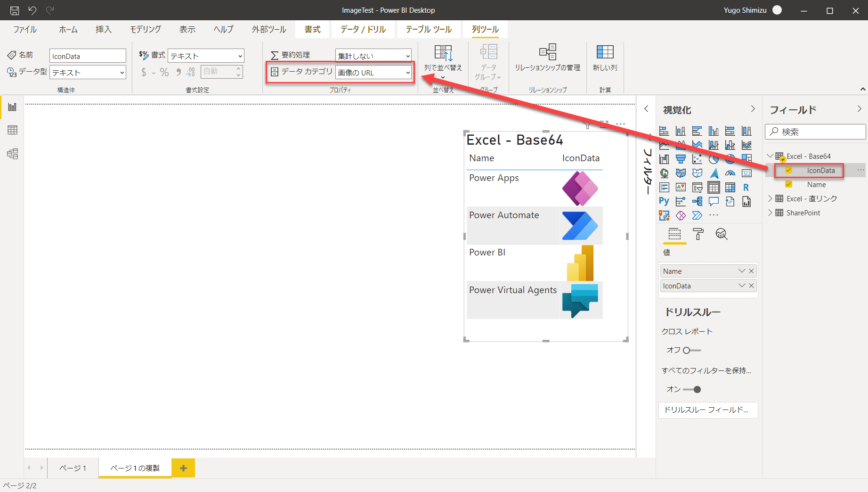Open the データ / ドリル ribbon tab
Image resolution: width=868 pixels, height=492 pixels.
tap(363, 29)
